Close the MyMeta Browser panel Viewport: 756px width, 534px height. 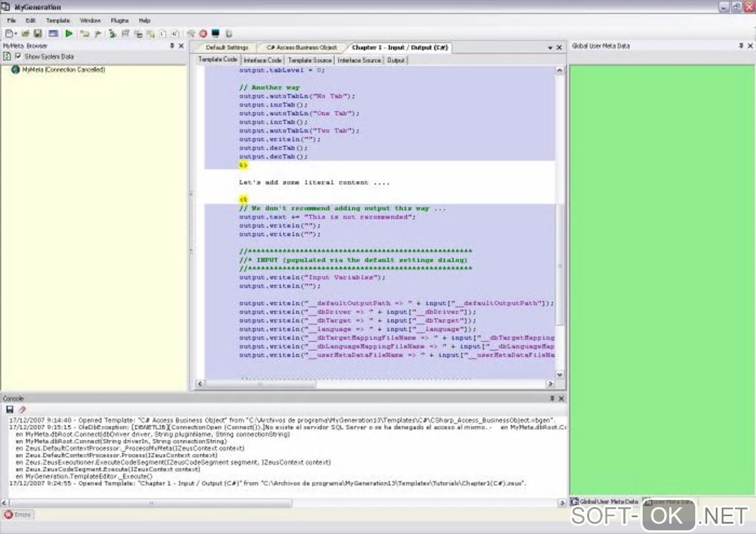click(181, 46)
